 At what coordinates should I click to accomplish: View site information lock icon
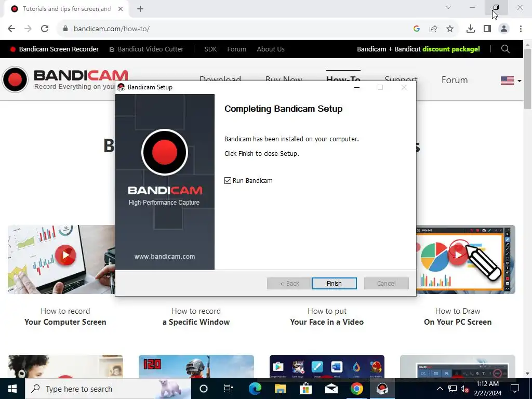click(x=65, y=29)
